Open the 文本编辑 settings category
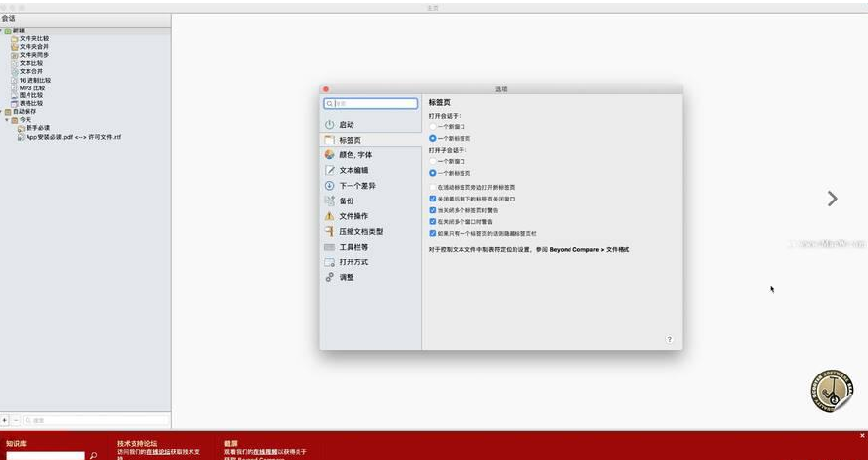 pos(353,170)
